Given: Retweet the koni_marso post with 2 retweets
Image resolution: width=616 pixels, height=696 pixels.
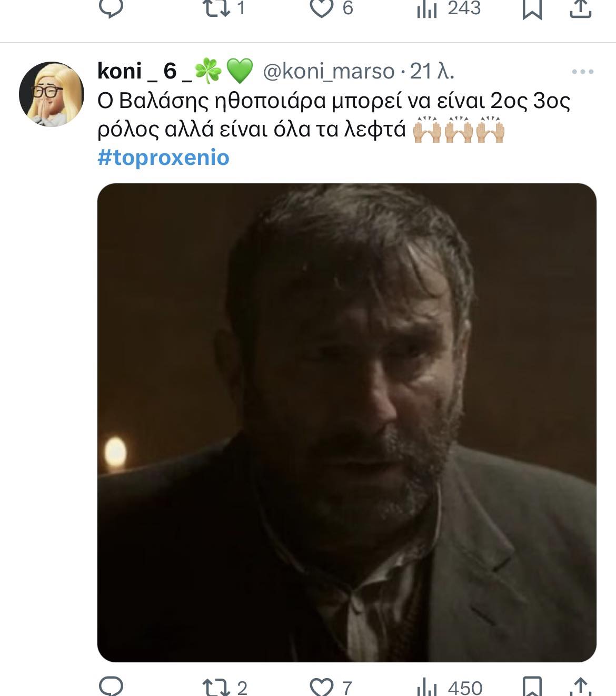Looking at the screenshot, I should (x=216, y=687).
